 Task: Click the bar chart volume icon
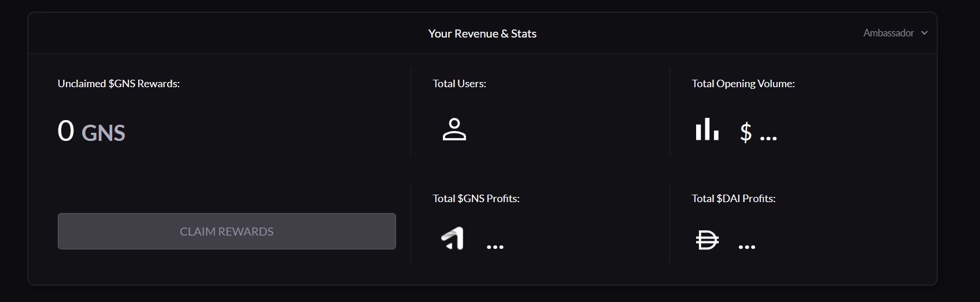tap(707, 129)
